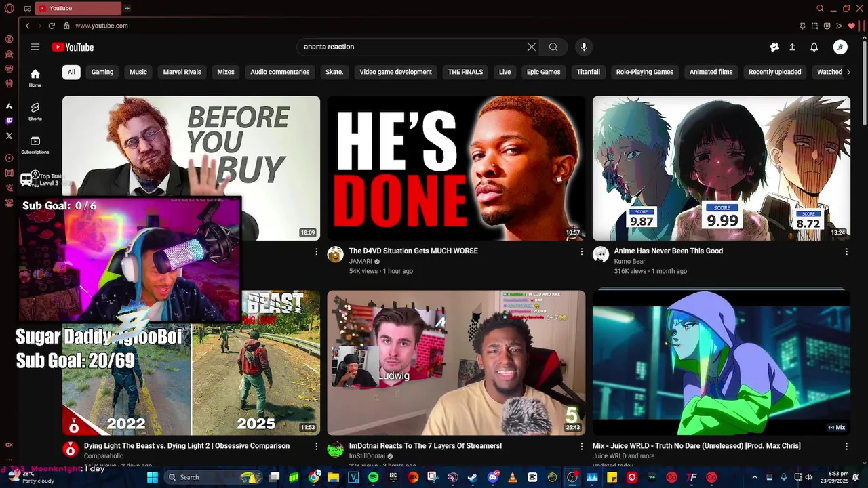Open Comparaholic channel link
The image size is (868, 488).
[104, 456]
